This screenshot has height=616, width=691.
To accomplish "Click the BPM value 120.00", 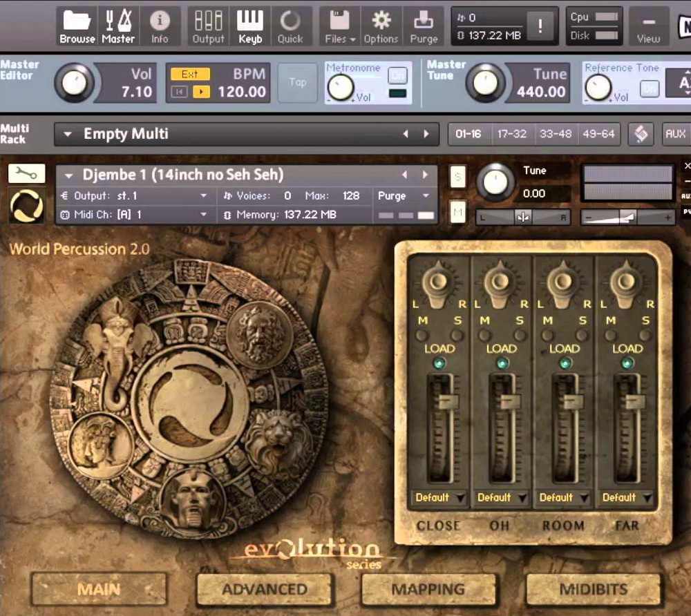I will click(242, 92).
